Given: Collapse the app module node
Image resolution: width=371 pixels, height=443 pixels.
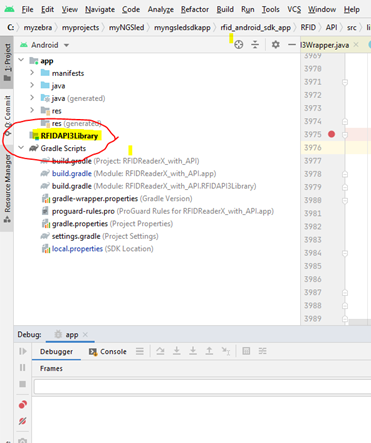Looking at the screenshot, I should point(21,60).
